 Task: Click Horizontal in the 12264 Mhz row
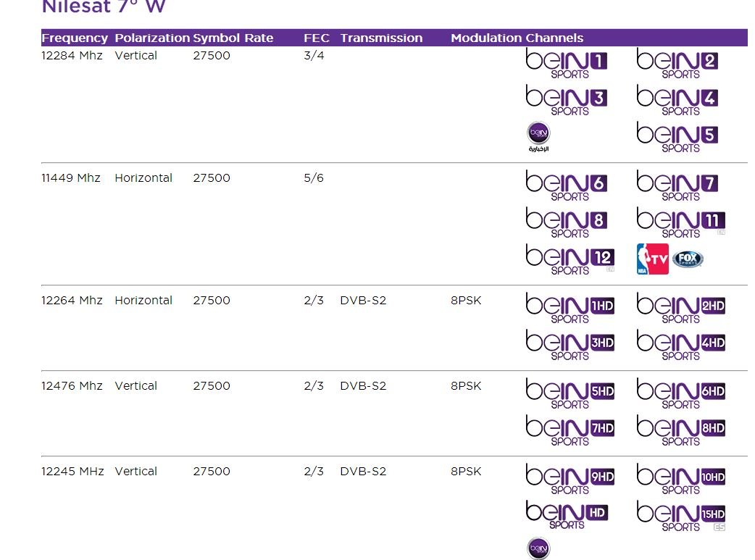coord(143,300)
